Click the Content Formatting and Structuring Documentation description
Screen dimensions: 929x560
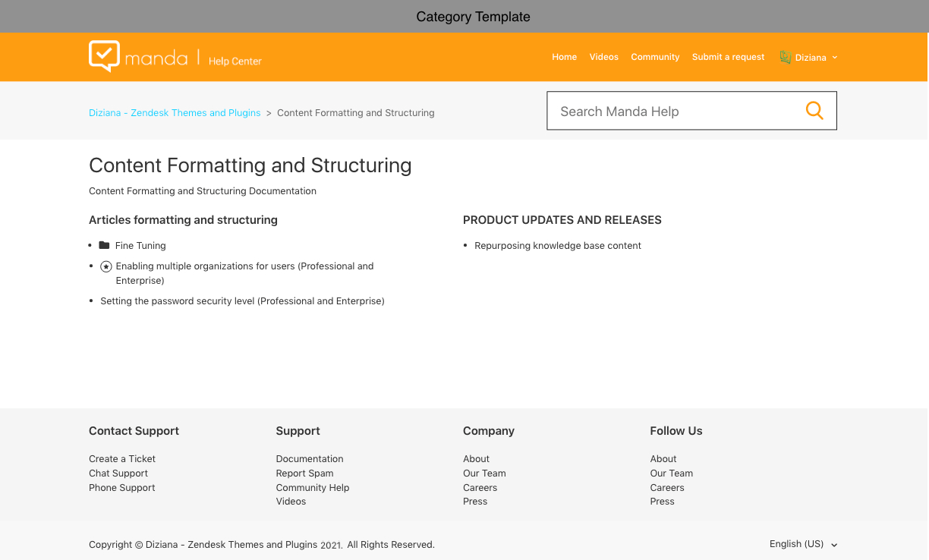tap(203, 190)
